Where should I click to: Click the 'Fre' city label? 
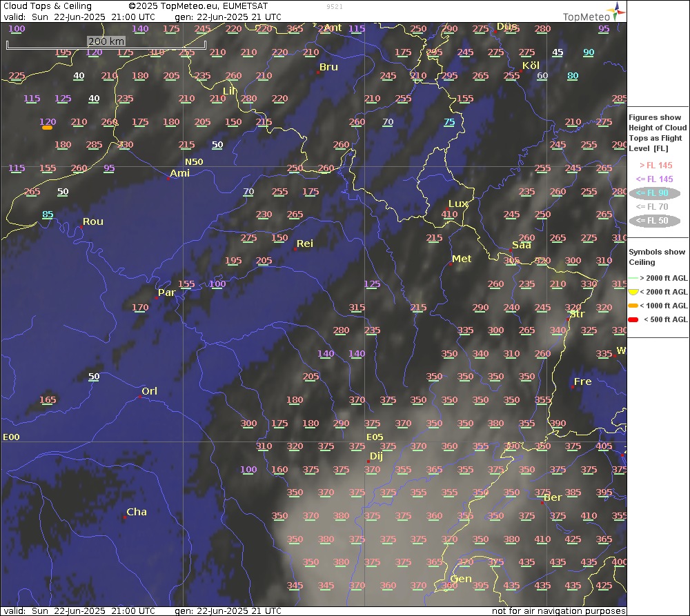[582, 382]
